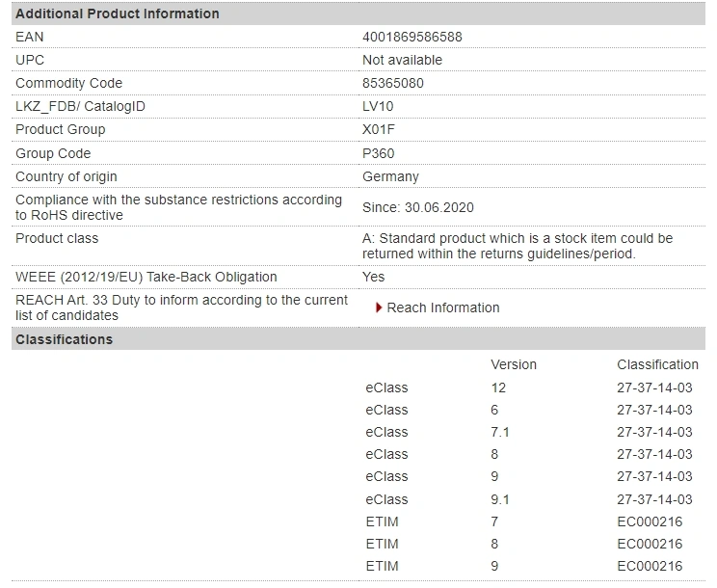Click the UPC Not available value
The height and width of the screenshot is (588, 717).
pos(403,60)
